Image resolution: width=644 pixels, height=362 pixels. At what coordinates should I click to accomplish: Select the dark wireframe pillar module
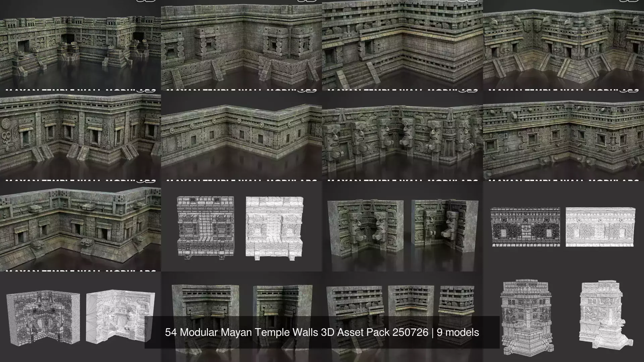[x=527, y=318]
